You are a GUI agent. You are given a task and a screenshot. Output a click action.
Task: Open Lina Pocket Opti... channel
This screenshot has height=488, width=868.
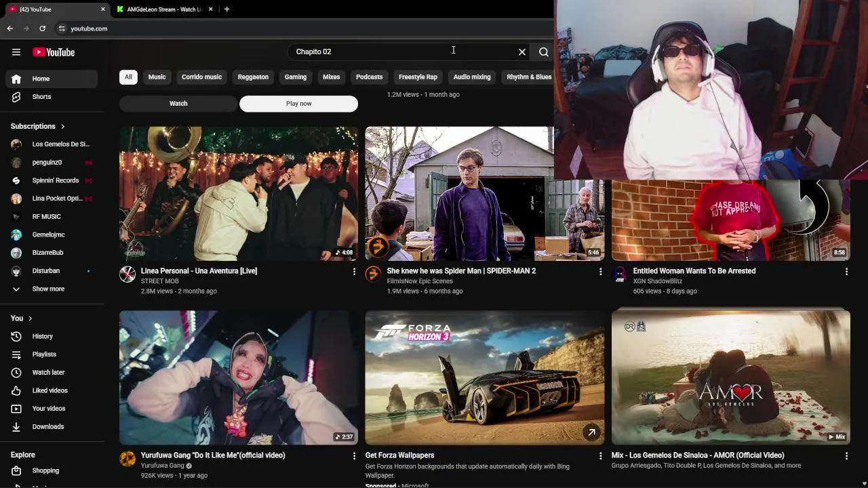click(x=52, y=199)
